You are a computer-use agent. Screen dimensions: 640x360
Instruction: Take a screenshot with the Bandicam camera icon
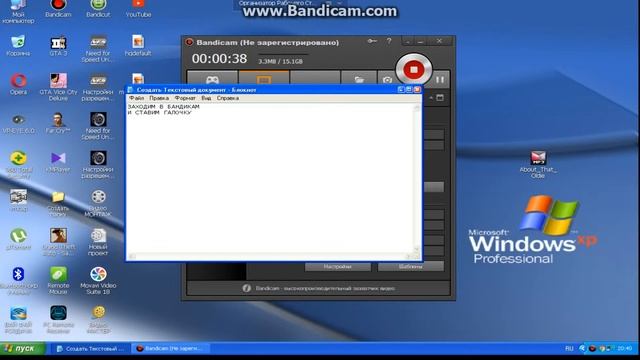pyautogui.click(x=387, y=80)
